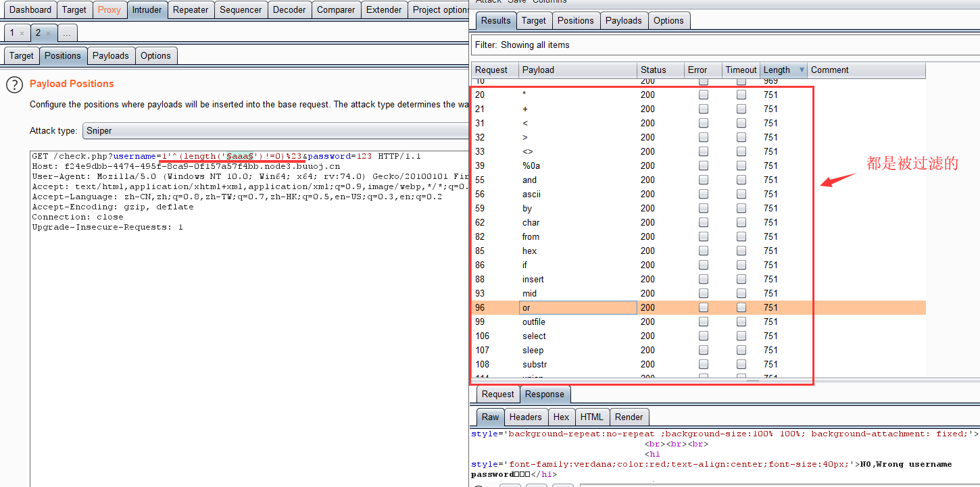Open Options sub-tab next to Payloads in Intruder

[155, 55]
